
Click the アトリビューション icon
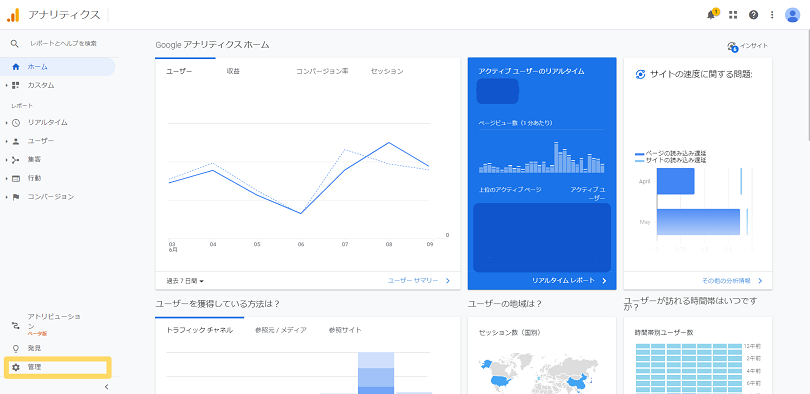point(15,325)
